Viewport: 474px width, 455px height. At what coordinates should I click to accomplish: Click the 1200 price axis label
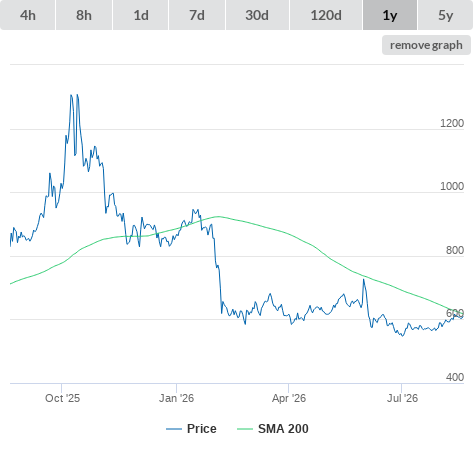pyautogui.click(x=452, y=123)
